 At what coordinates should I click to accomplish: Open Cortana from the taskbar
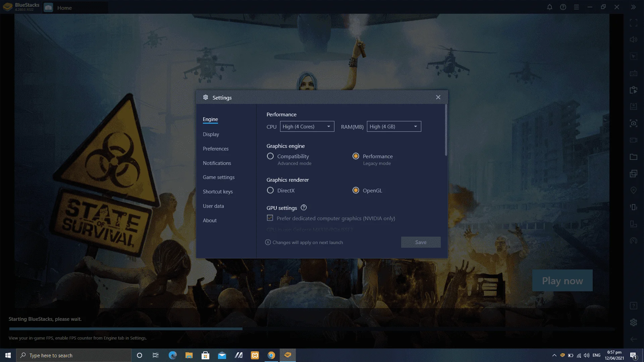(x=140, y=355)
